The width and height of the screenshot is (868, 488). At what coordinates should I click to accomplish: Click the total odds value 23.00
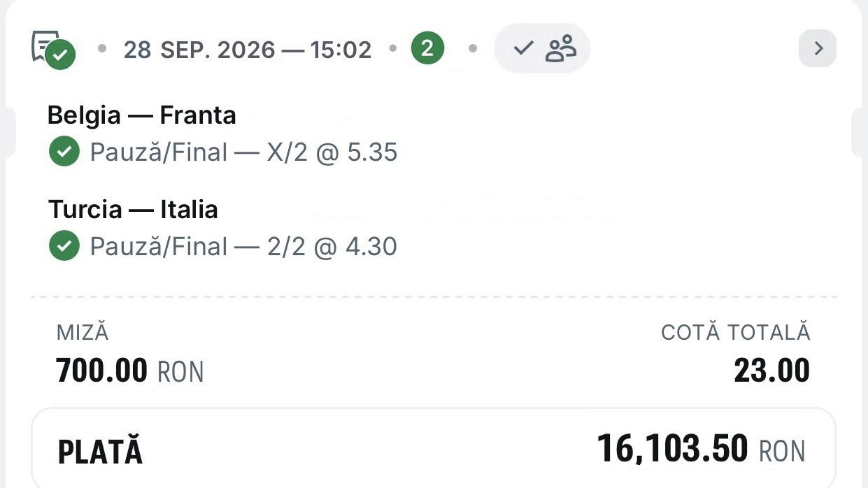772,371
